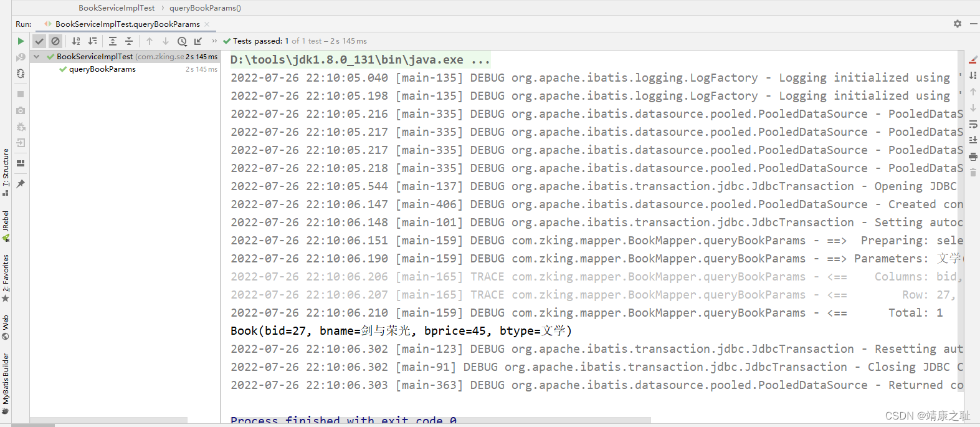Click the Rerun Failed Tests icon
Image resolution: width=980 pixels, height=427 pixels.
coord(21,57)
